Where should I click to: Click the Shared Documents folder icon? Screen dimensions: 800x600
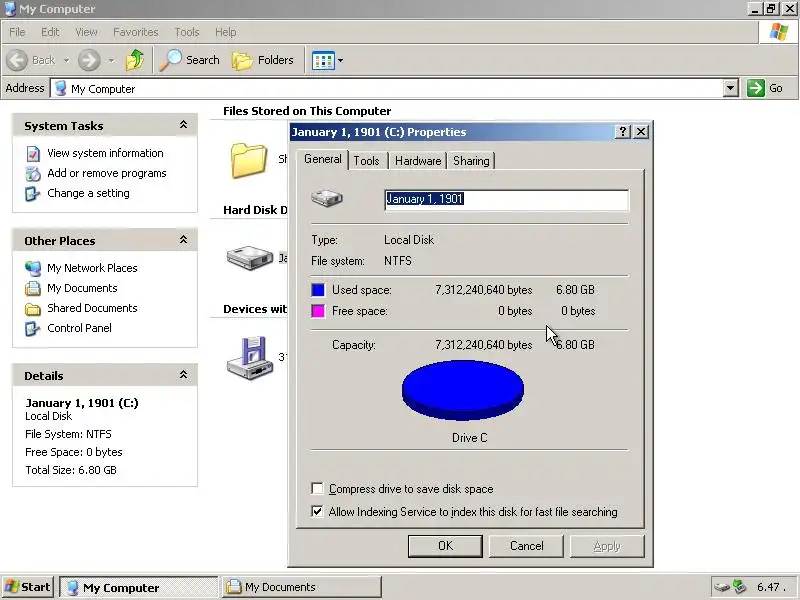tap(33, 308)
